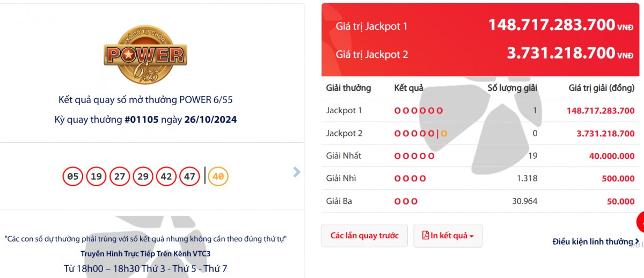Select the number ball 19
The width and height of the screenshot is (644, 278).
pos(96,176)
